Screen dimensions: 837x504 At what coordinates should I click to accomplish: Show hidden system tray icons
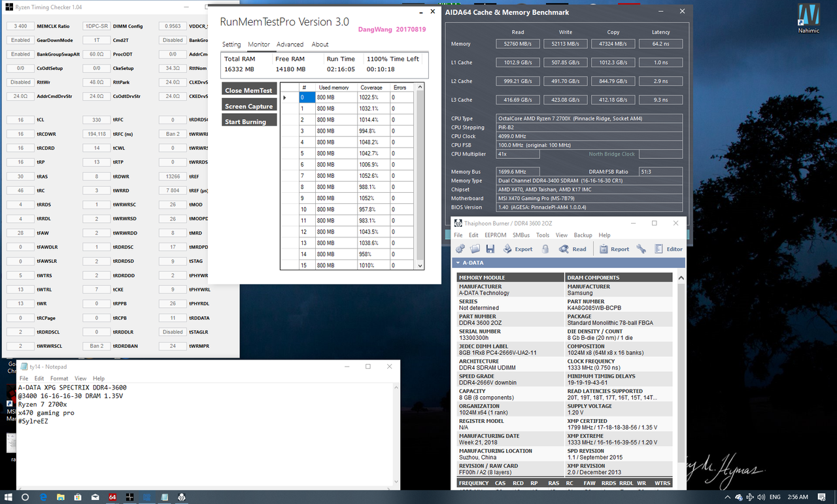pos(728,497)
